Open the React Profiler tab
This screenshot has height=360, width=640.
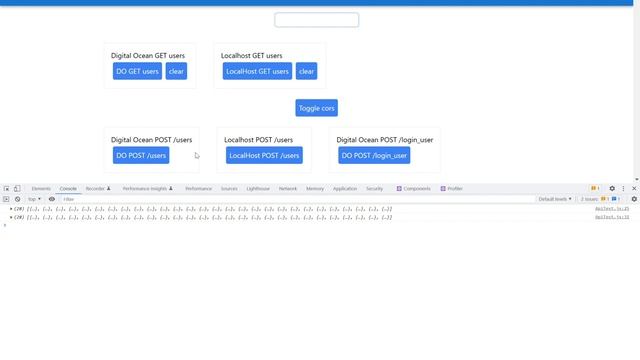point(451,189)
